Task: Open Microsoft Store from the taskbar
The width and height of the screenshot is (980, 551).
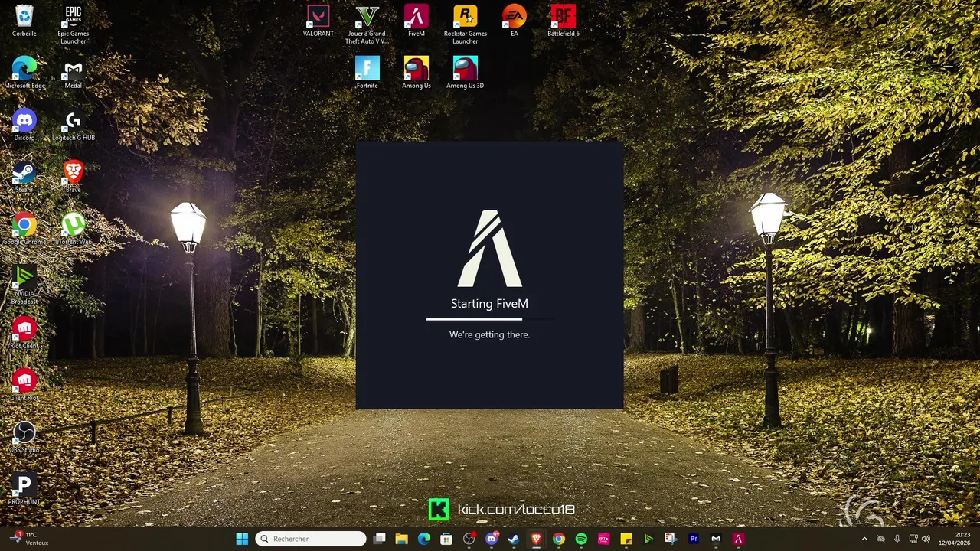Action: (x=446, y=539)
